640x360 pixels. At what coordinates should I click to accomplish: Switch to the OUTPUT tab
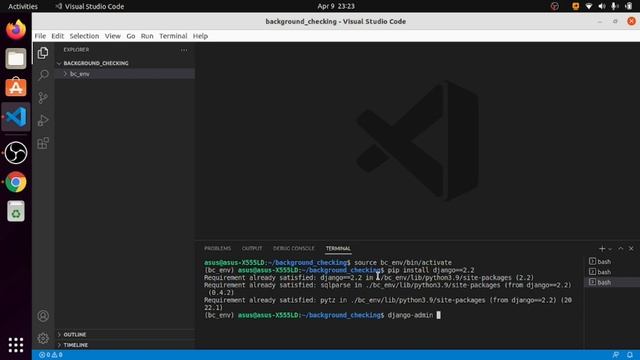pos(252,248)
